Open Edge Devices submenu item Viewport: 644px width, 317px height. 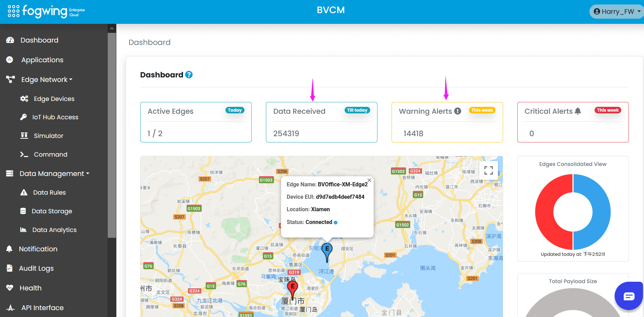click(x=54, y=99)
